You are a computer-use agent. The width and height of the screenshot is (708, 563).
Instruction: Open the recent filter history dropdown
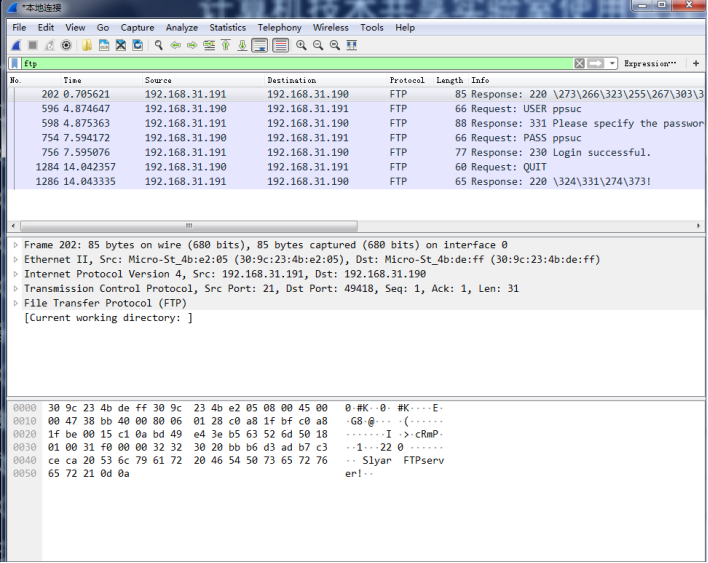(612, 63)
